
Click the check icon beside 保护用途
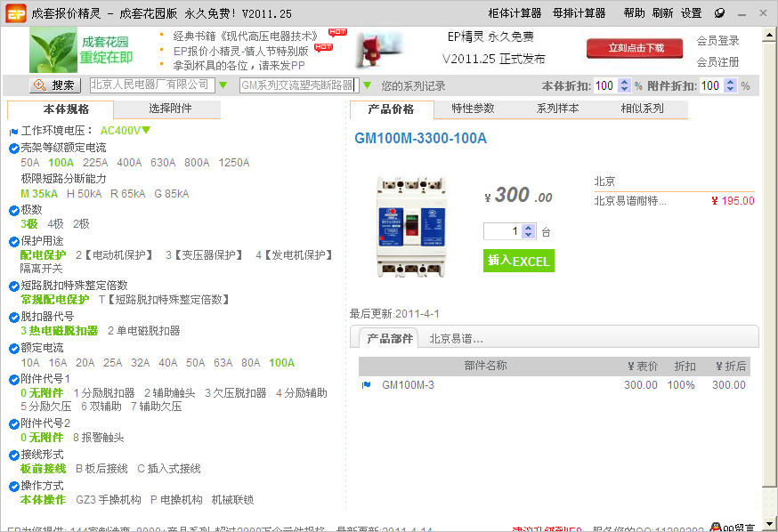click(x=14, y=241)
